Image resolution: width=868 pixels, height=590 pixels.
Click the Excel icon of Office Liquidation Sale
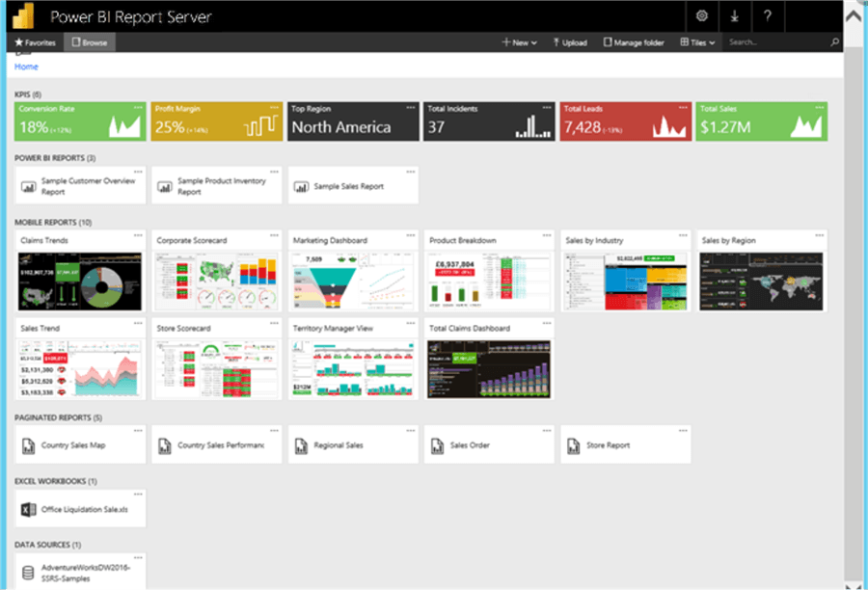(28, 509)
